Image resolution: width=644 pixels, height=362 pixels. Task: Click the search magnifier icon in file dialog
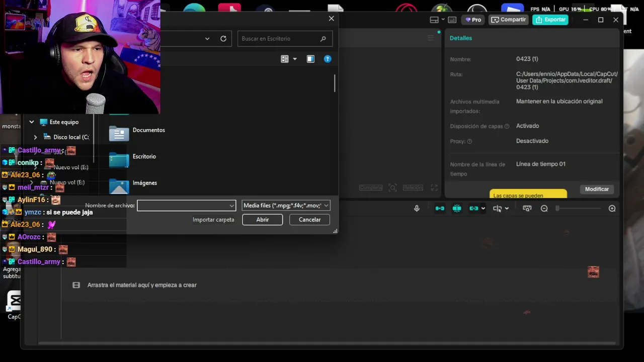(323, 39)
